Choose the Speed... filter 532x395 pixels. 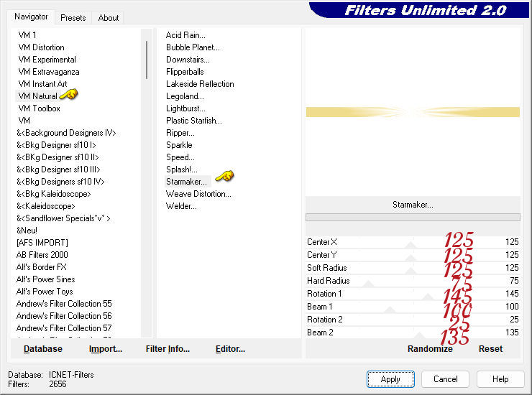point(180,157)
